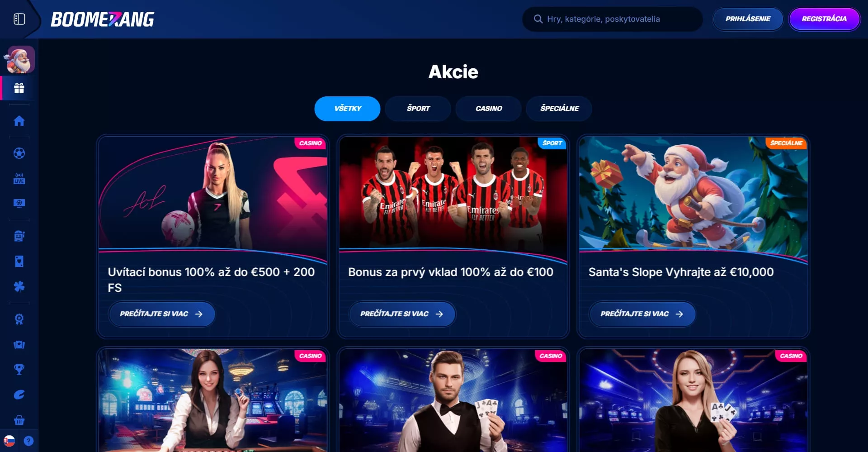Screen dimensions: 868x452
Task: Open the help question mark icon
Action: pyautogui.click(x=28, y=441)
